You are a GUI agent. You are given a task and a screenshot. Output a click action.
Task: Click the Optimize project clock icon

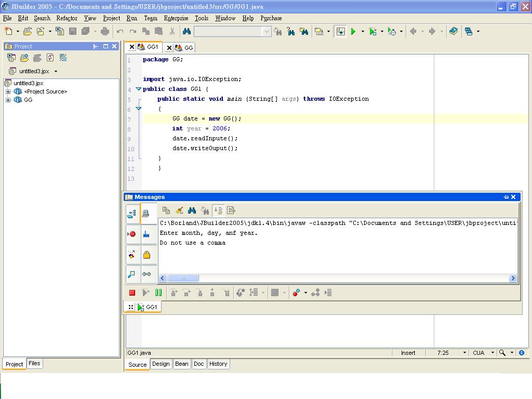pos(392,32)
